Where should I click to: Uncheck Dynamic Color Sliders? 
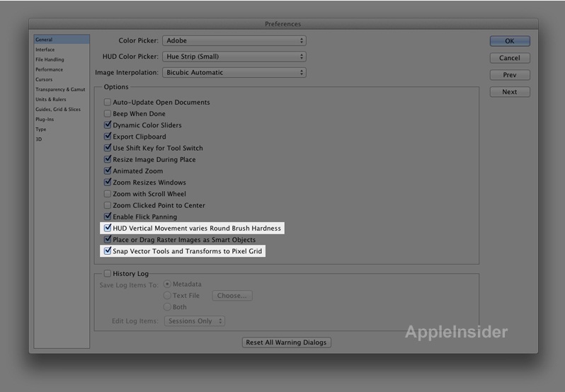pos(108,125)
